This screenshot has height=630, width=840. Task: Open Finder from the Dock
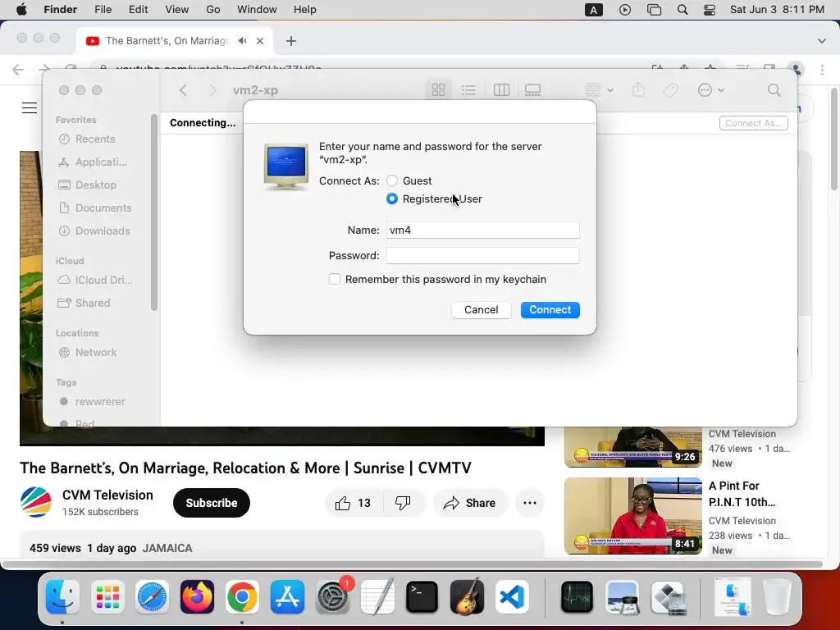62,597
